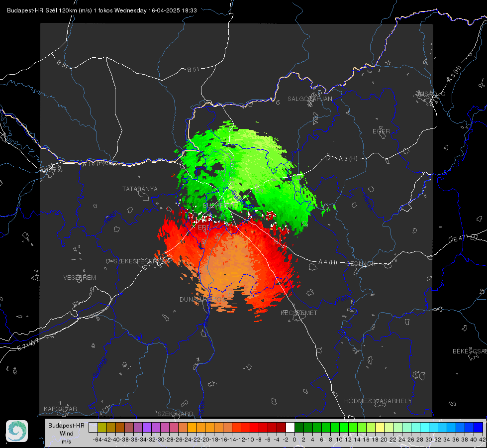Viewport: 487px width, 448px height.
Task: Click the 'A 3 (H)' road label near Eger
Action: coord(348,159)
